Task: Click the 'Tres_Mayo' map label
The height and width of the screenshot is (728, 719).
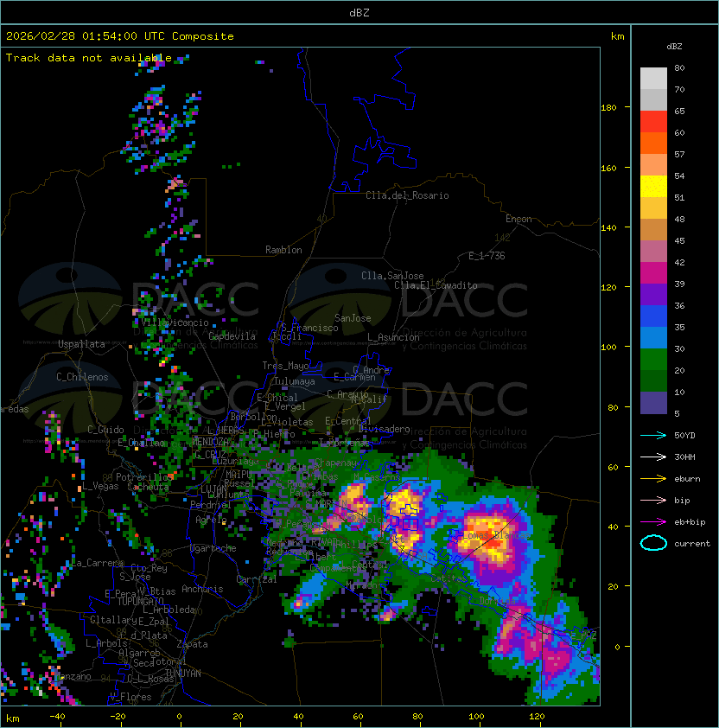Action: click(x=285, y=366)
